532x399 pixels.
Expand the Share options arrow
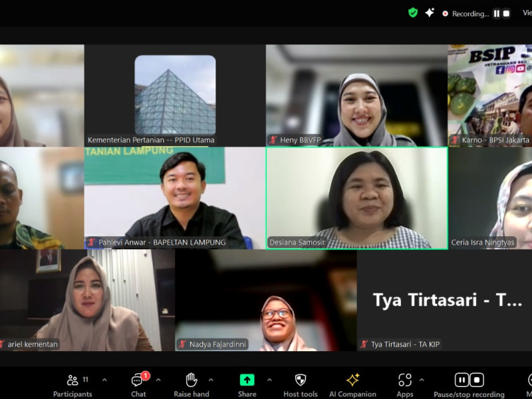(269, 380)
